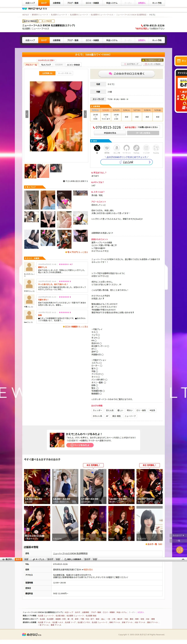
Task: Open the store name link in 店舗基本情報
Action: tap(70, 553)
